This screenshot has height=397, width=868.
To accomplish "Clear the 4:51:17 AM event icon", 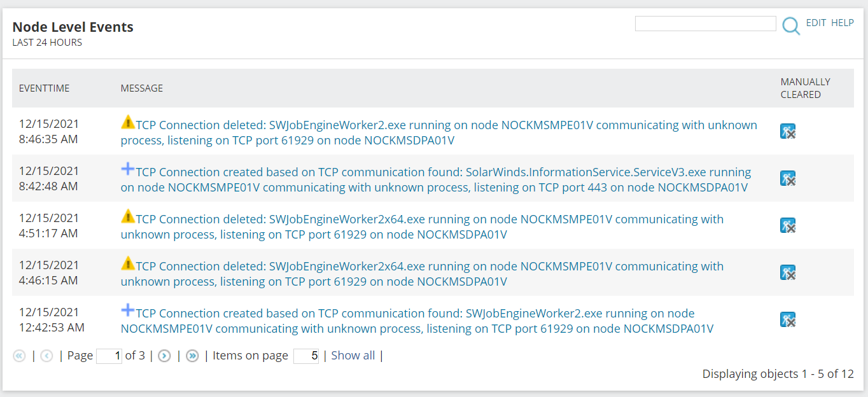I will (788, 225).
